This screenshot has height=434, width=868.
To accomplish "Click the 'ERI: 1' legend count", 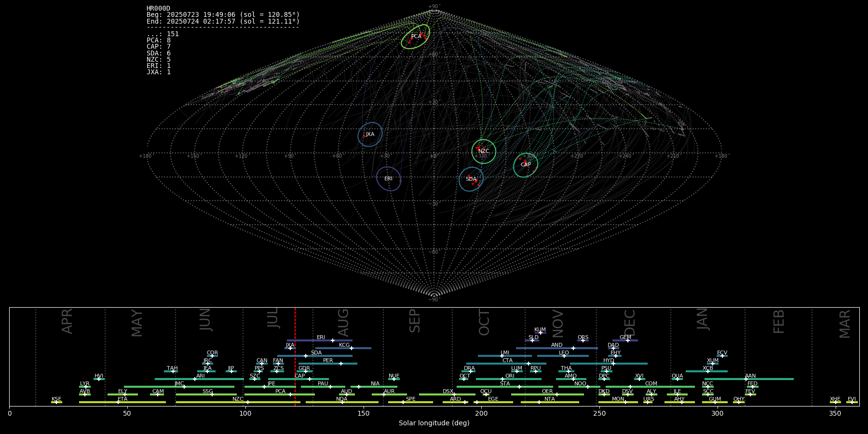I will 159,66.
